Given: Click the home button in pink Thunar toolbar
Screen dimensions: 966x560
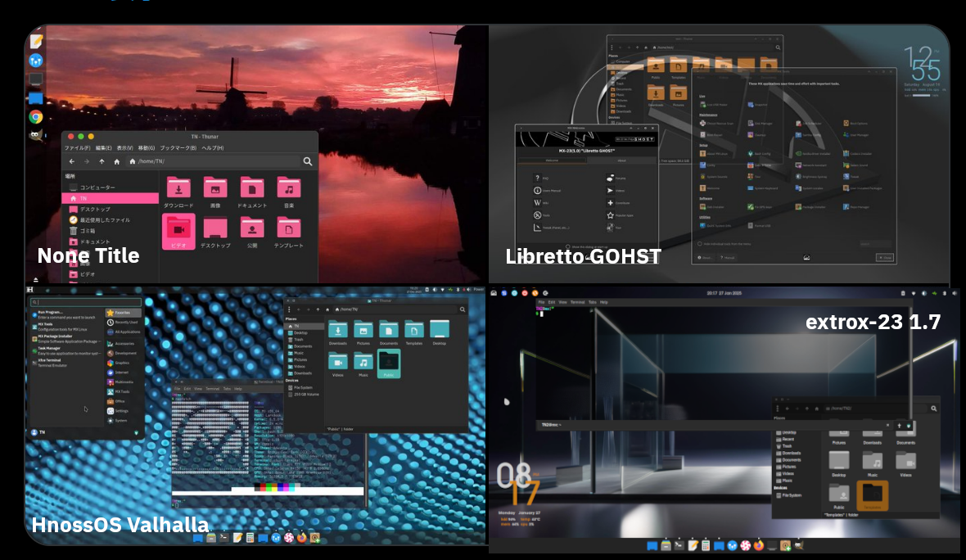Looking at the screenshot, I should (116, 161).
